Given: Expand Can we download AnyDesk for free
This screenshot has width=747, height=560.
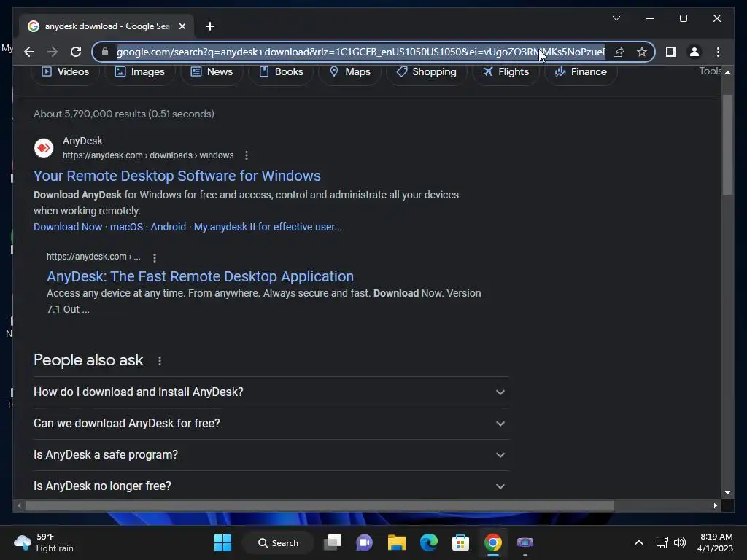Looking at the screenshot, I should click(x=271, y=424).
